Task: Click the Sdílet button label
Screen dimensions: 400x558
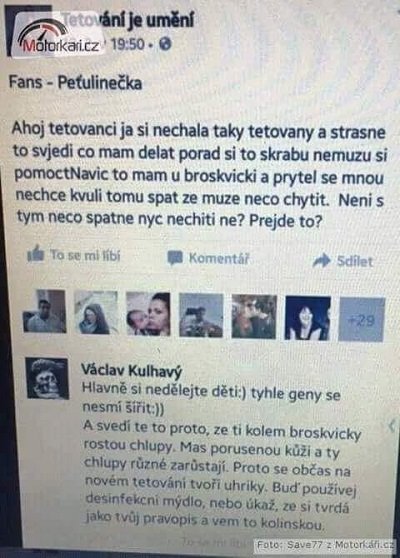Action: pos(355,261)
